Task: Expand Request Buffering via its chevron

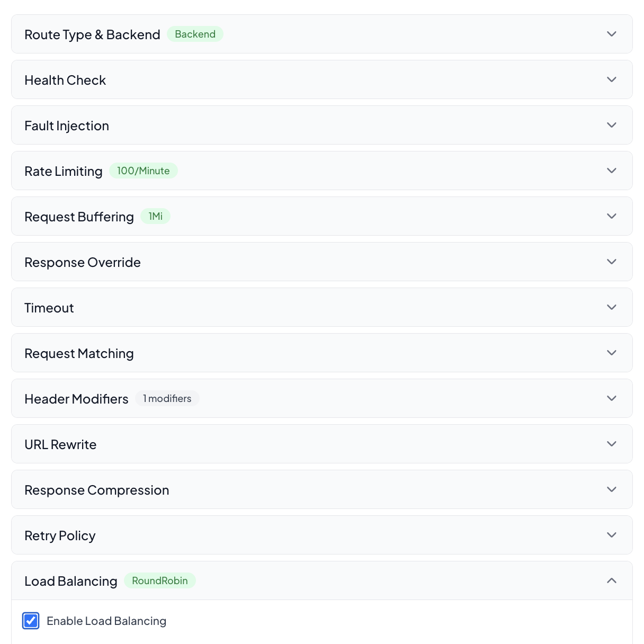Action: tap(612, 216)
